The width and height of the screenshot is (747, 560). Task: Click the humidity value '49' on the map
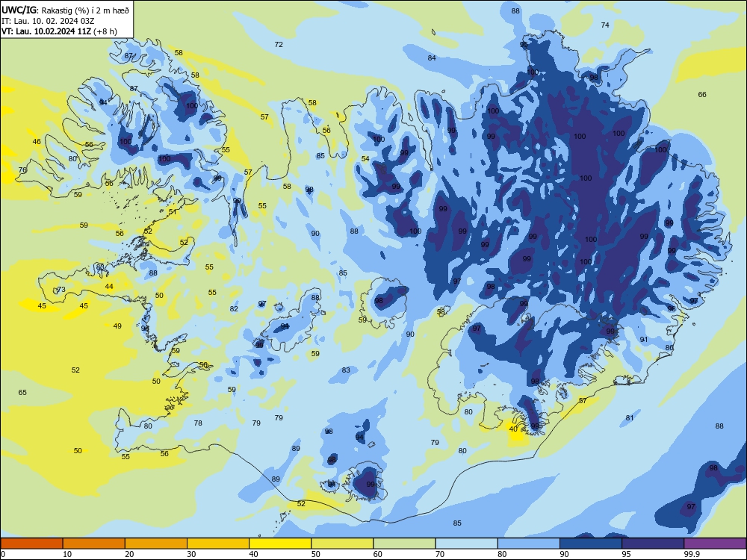click(117, 326)
